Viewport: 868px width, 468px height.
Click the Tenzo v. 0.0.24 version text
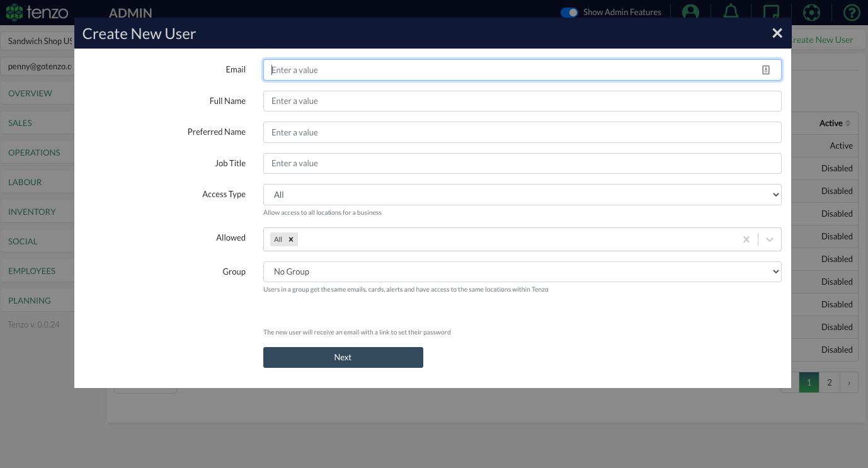[x=33, y=324]
